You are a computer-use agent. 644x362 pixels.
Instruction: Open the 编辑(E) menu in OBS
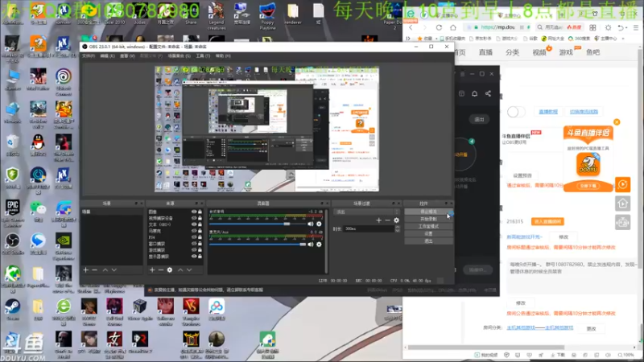click(x=108, y=56)
